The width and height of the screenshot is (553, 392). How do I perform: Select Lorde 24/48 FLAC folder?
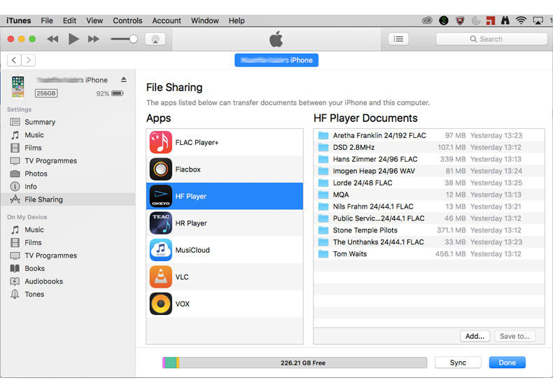[x=429, y=183]
